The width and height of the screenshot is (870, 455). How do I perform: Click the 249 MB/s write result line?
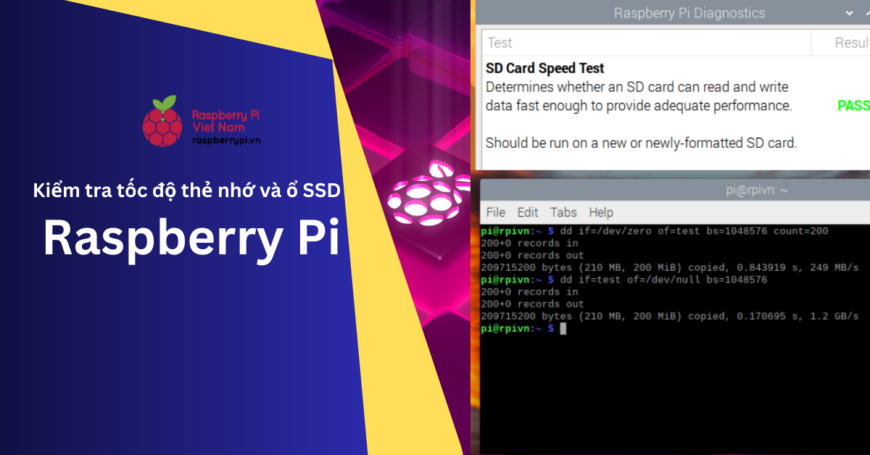click(x=670, y=268)
